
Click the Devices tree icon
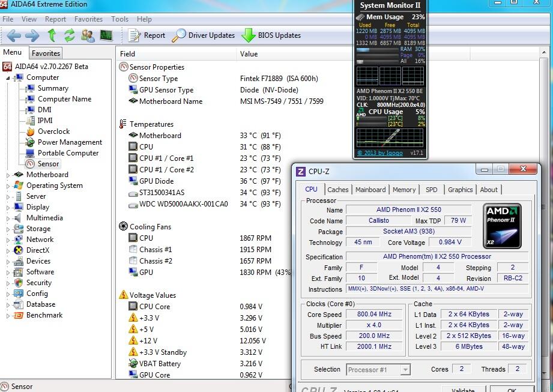pos(19,261)
